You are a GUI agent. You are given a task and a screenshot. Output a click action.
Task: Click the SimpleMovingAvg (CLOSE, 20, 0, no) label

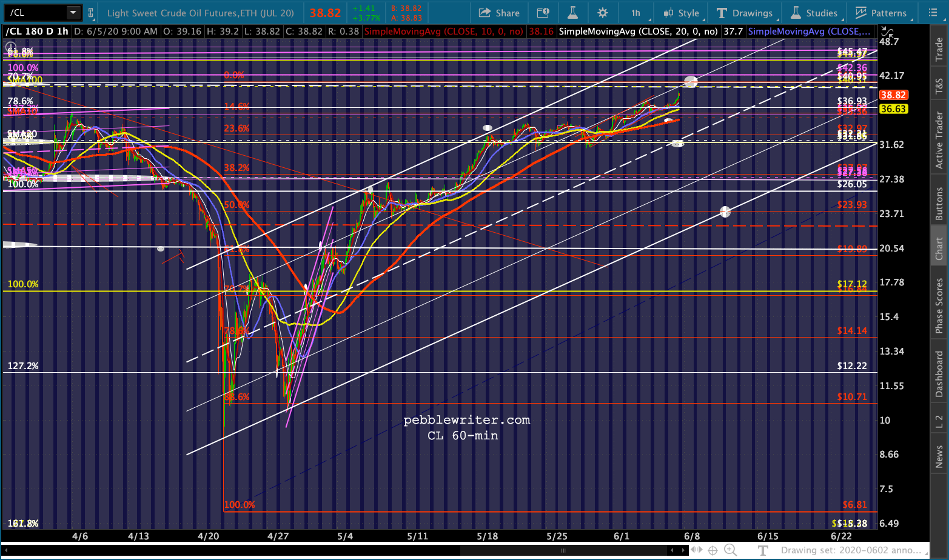pos(639,32)
